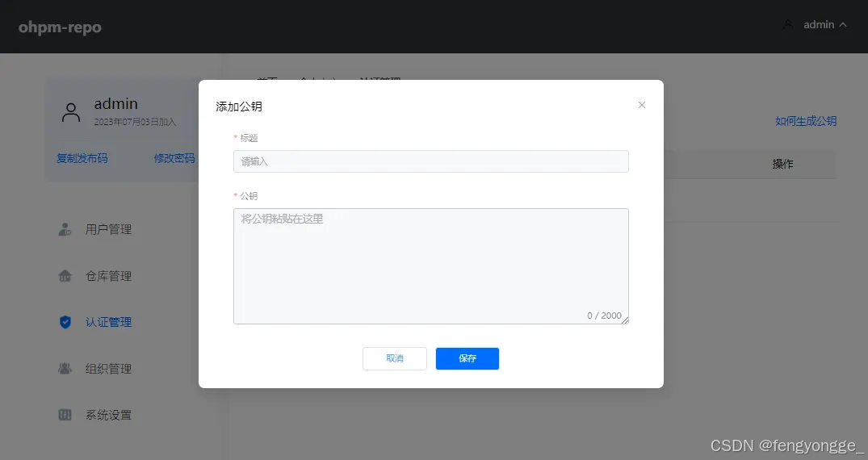Click the 2023年07月03日加入 join date text
868x460 pixels.
[135, 122]
